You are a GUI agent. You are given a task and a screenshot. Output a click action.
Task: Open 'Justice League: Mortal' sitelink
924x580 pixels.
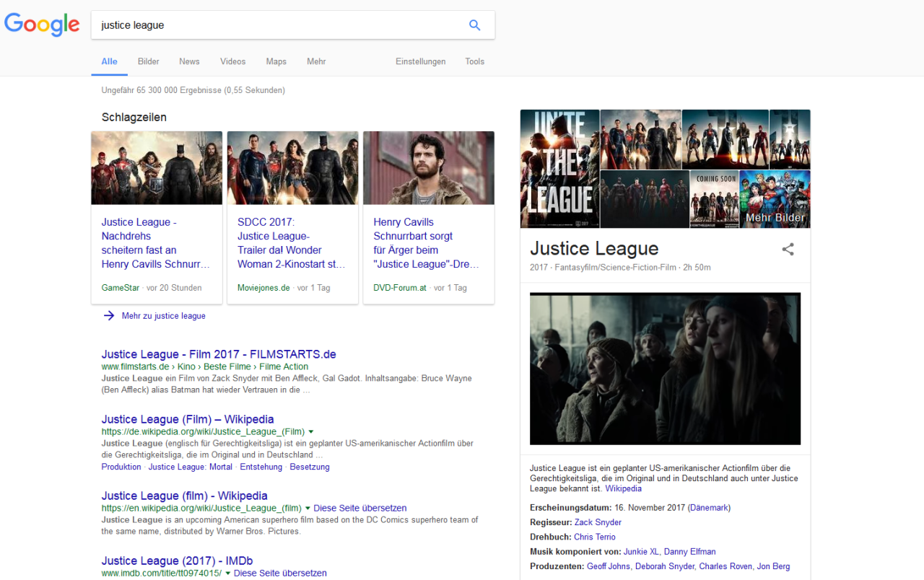pyautogui.click(x=191, y=467)
